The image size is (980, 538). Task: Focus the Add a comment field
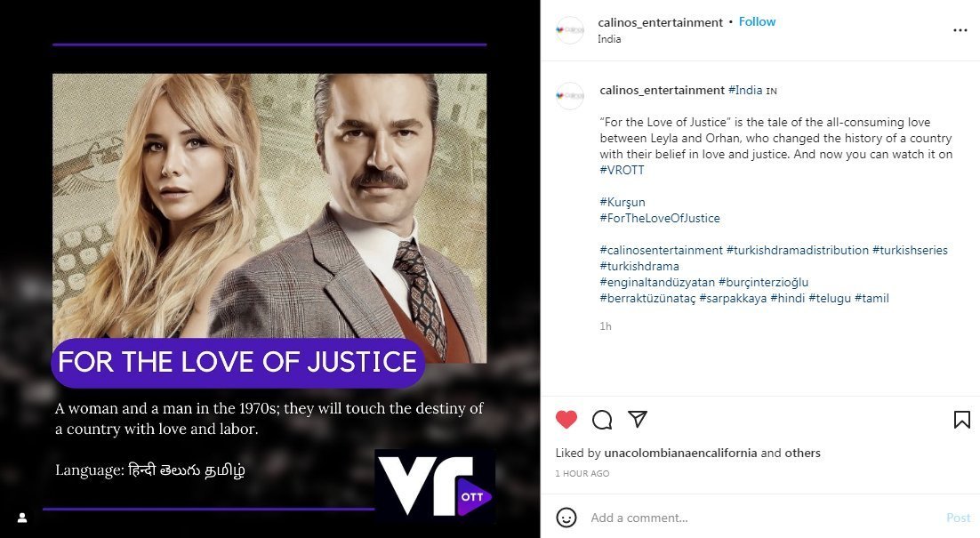coord(762,518)
